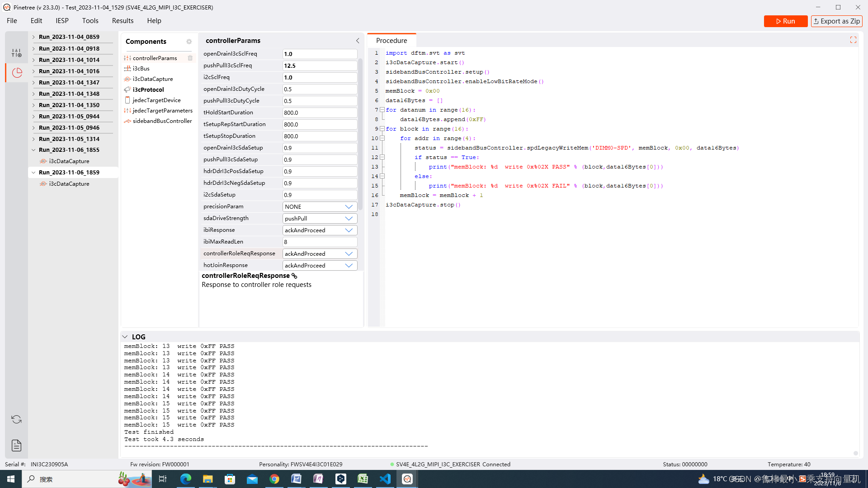868x488 pixels.
Task: Switch to the Procedure tab
Action: [x=392, y=41]
